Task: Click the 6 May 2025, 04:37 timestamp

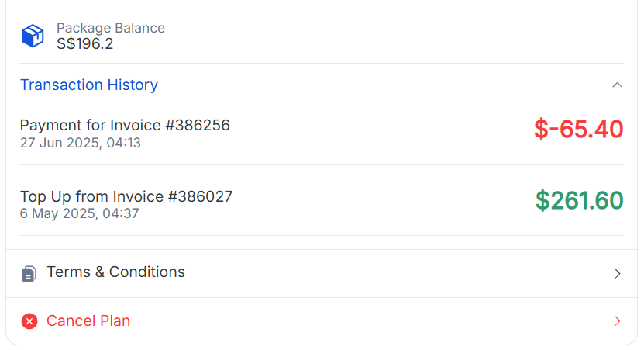Action: tap(79, 213)
